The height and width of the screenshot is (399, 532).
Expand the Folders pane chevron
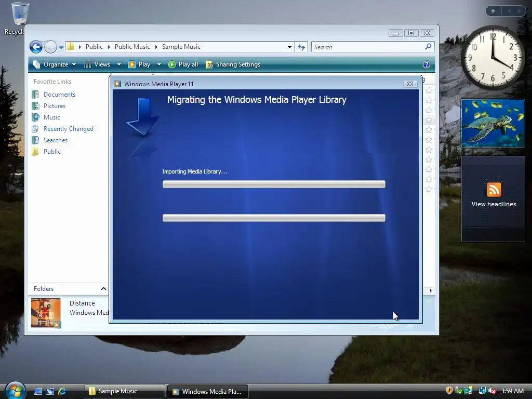click(103, 289)
